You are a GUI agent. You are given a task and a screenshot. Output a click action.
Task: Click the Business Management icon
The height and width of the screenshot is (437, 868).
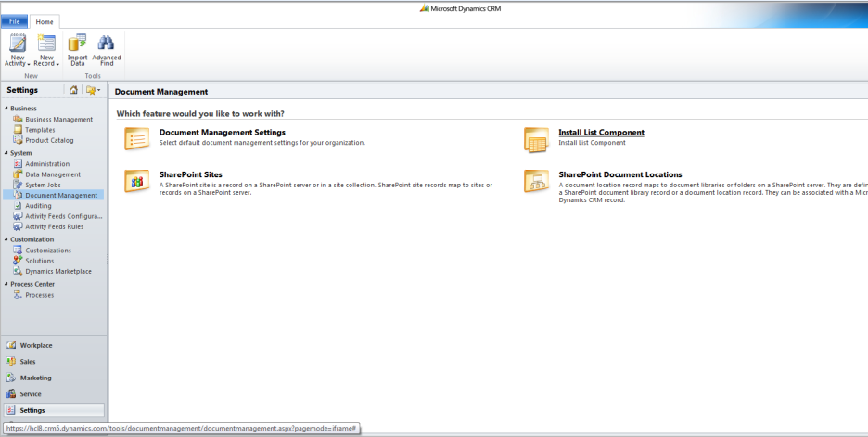click(x=18, y=119)
